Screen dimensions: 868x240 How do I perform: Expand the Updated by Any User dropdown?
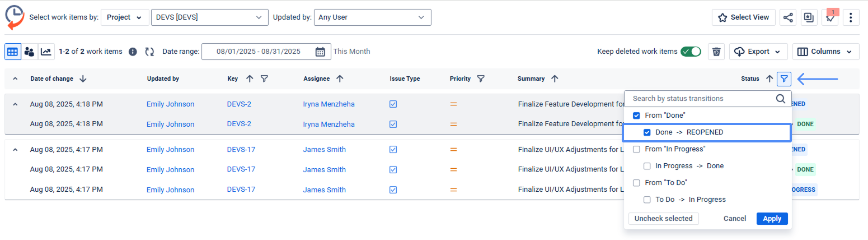[372, 17]
